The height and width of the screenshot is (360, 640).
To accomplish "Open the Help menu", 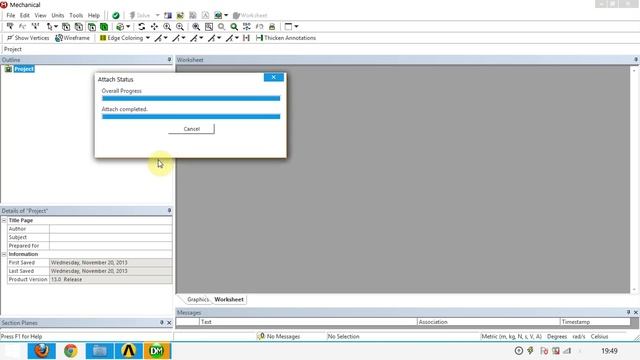I will [94, 16].
